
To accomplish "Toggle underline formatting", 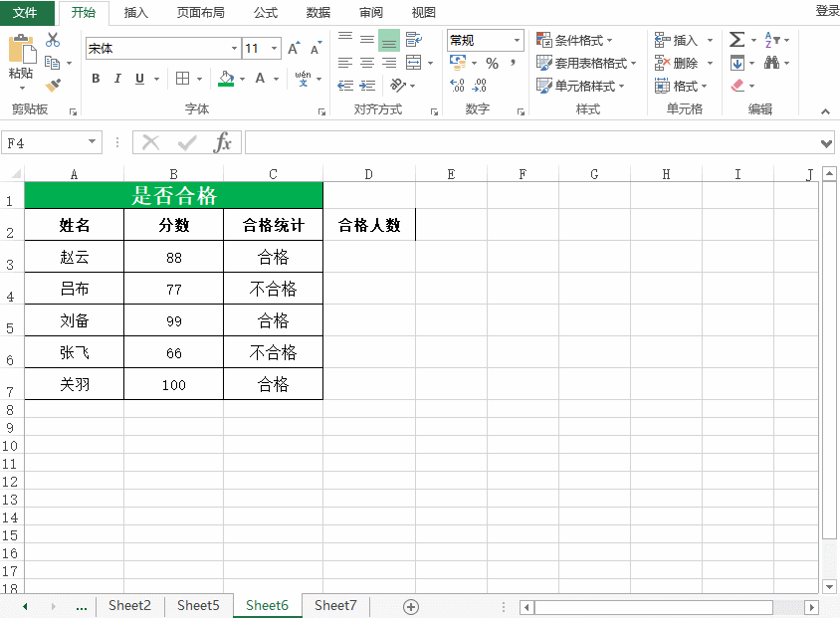I will click(x=139, y=79).
